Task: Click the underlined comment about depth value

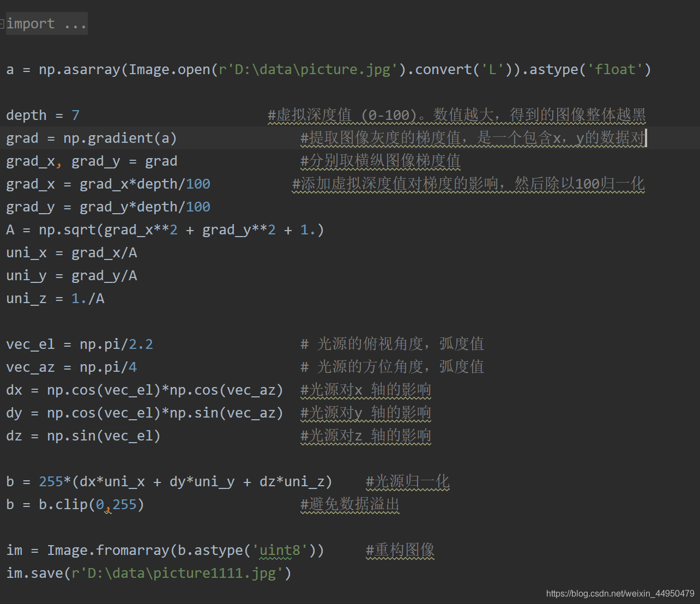Action: pos(455,115)
